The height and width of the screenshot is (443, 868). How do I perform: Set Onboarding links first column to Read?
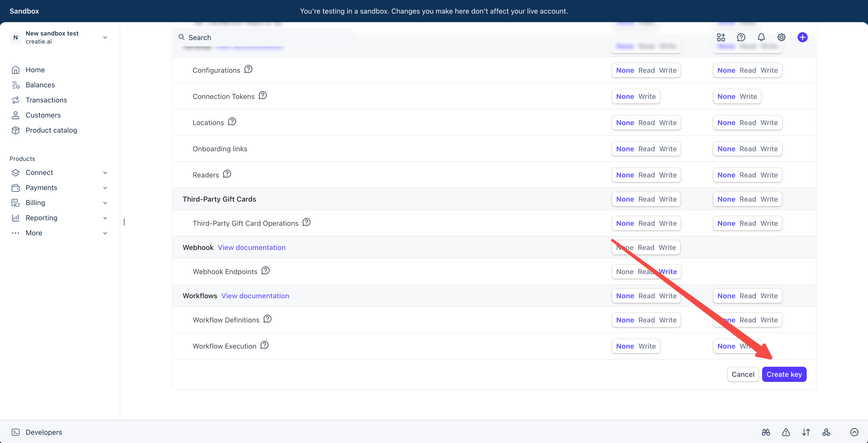pos(646,149)
